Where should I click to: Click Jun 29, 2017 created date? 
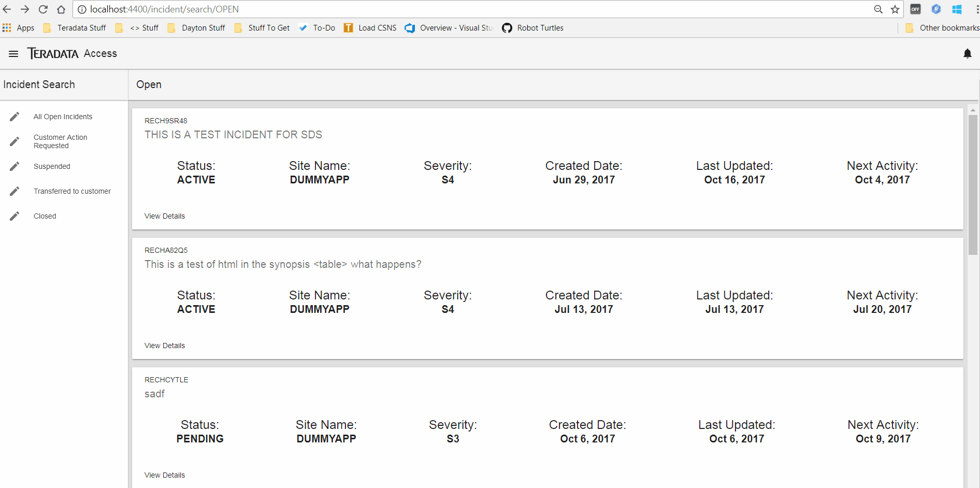pos(584,180)
